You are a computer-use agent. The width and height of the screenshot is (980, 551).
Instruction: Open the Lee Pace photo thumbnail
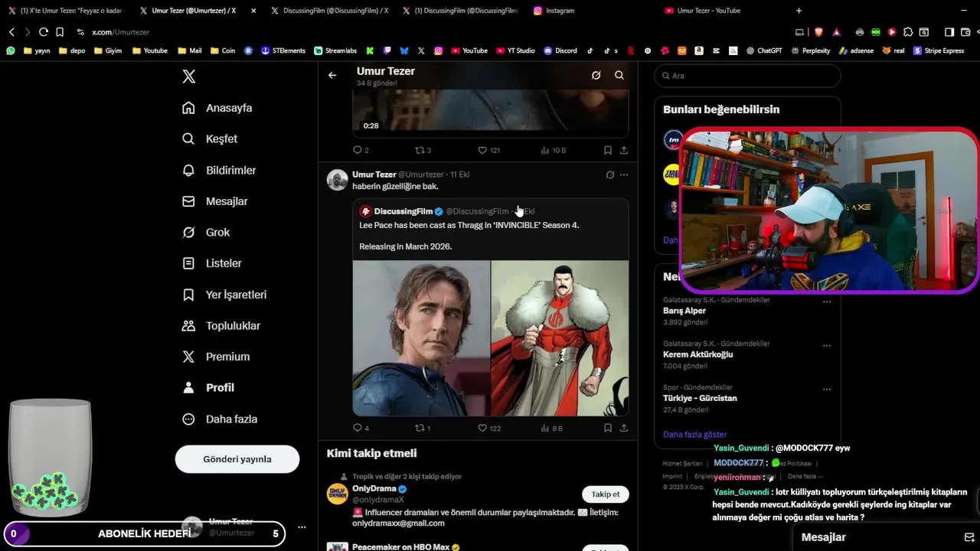421,338
